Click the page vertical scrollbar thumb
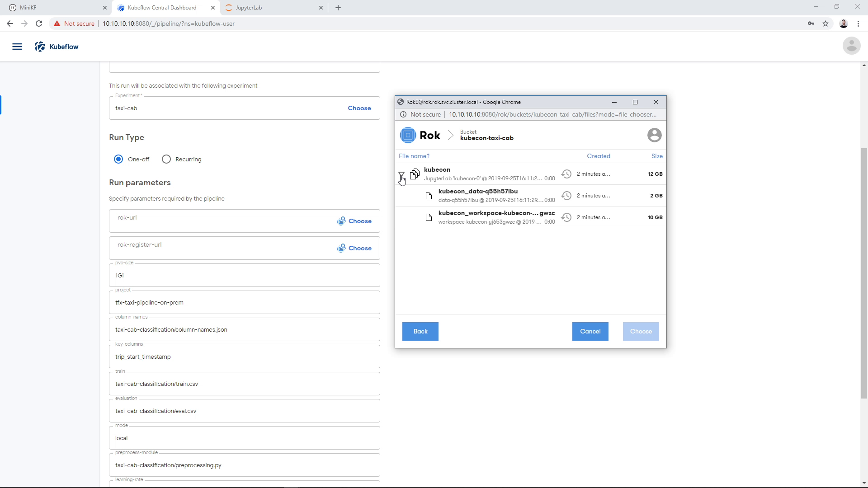This screenshot has width=868, height=488. point(864,273)
